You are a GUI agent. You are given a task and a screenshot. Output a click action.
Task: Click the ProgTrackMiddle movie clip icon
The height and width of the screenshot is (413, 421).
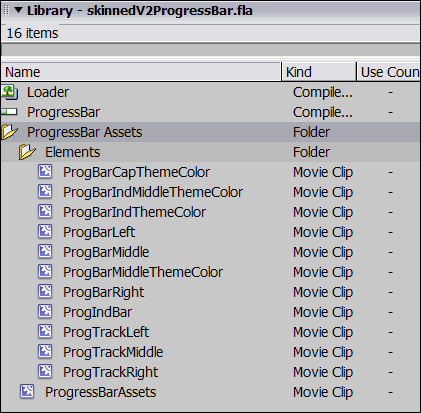45,352
